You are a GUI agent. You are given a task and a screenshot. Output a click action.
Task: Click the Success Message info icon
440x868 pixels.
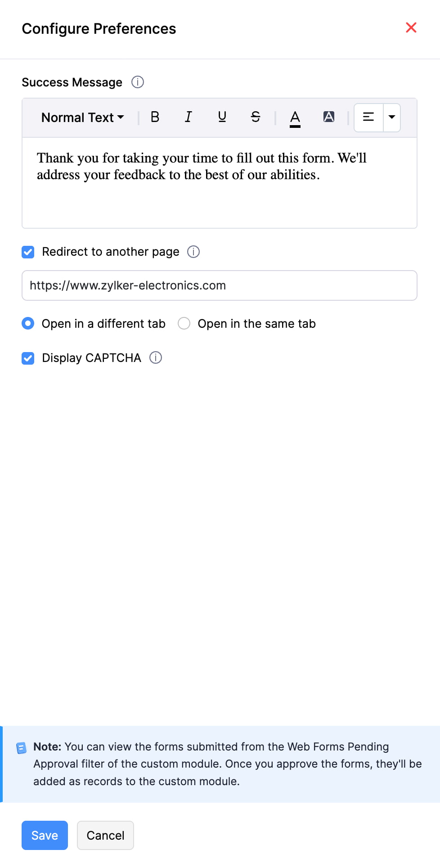[x=138, y=82]
